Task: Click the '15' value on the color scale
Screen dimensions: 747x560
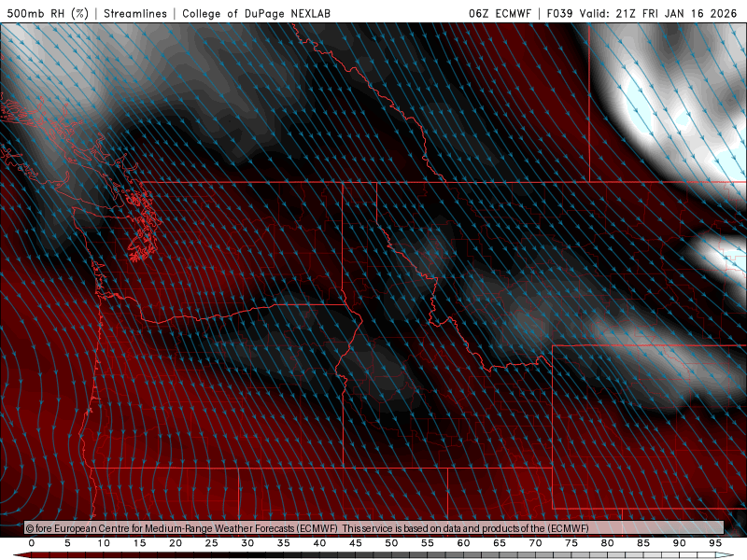Action: click(x=139, y=543)
